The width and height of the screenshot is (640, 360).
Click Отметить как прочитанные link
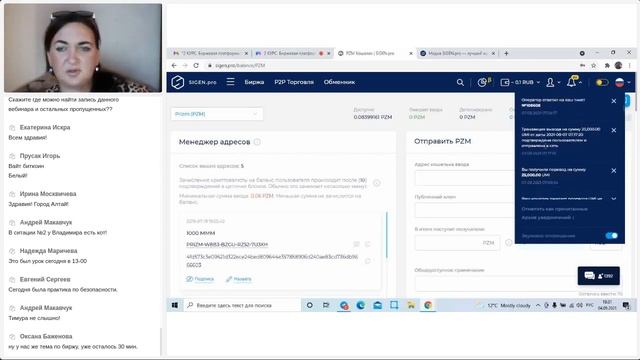(x=554, y=209)
